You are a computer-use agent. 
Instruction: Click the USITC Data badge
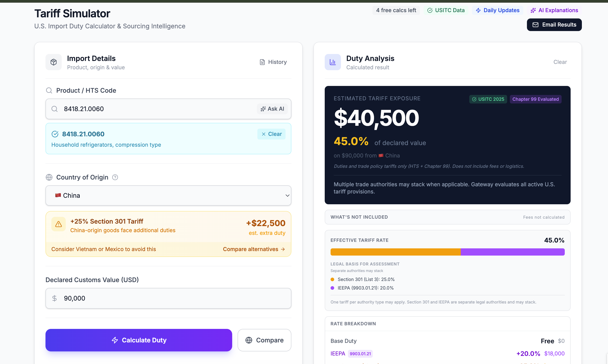coord(446,10)
